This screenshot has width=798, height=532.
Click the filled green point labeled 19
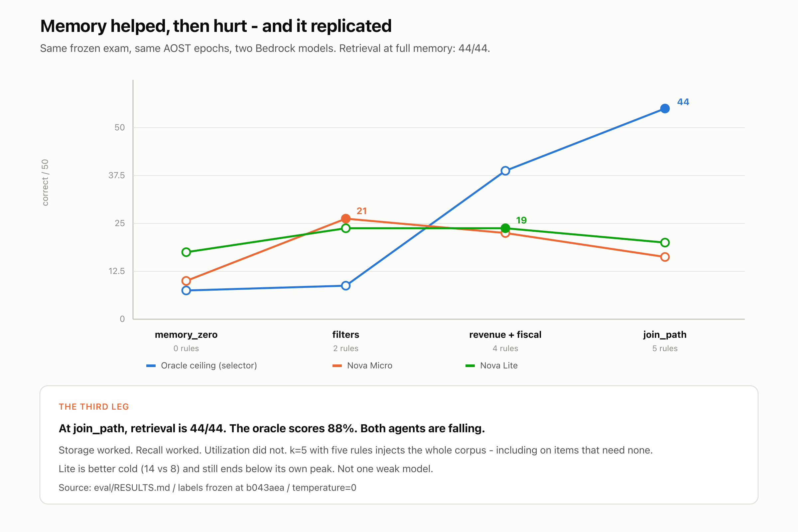pyautogui.click(x=505, y=228)
